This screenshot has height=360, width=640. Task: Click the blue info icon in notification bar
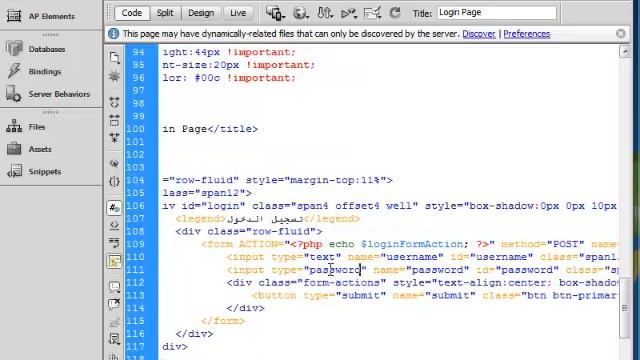coord(113,33)
